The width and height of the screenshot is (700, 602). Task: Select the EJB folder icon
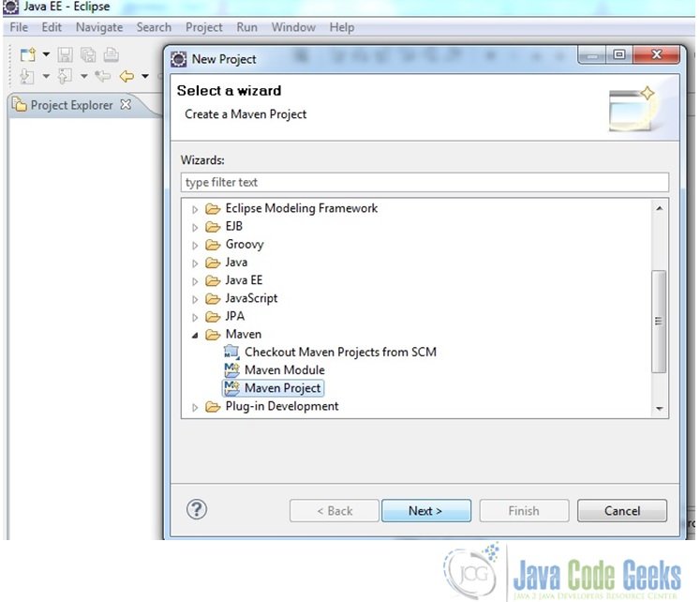pos(213,227)
